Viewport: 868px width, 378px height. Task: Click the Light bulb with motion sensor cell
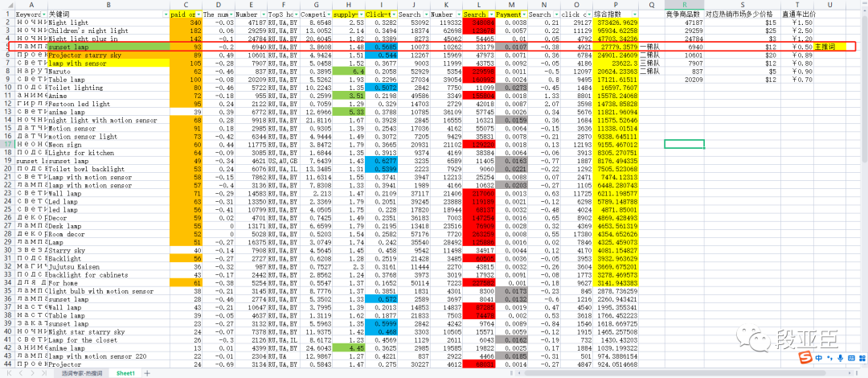coord(108,291)
